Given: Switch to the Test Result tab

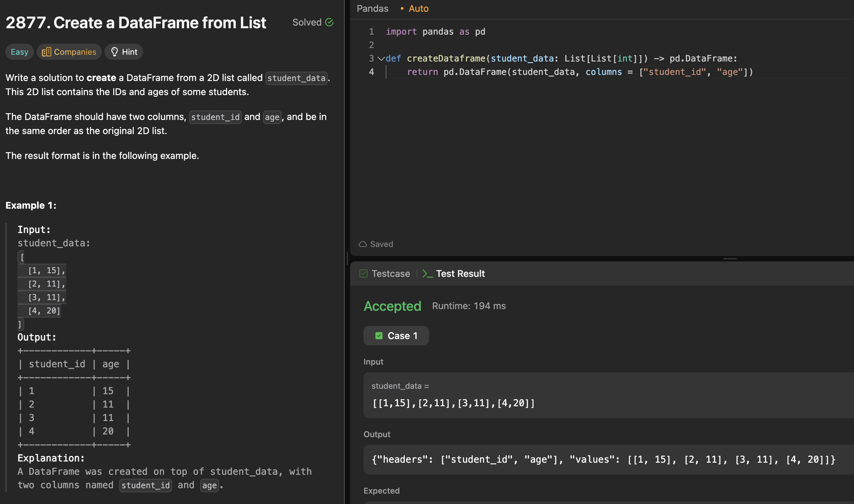Looking at the screenshot, I should (460, 274).
